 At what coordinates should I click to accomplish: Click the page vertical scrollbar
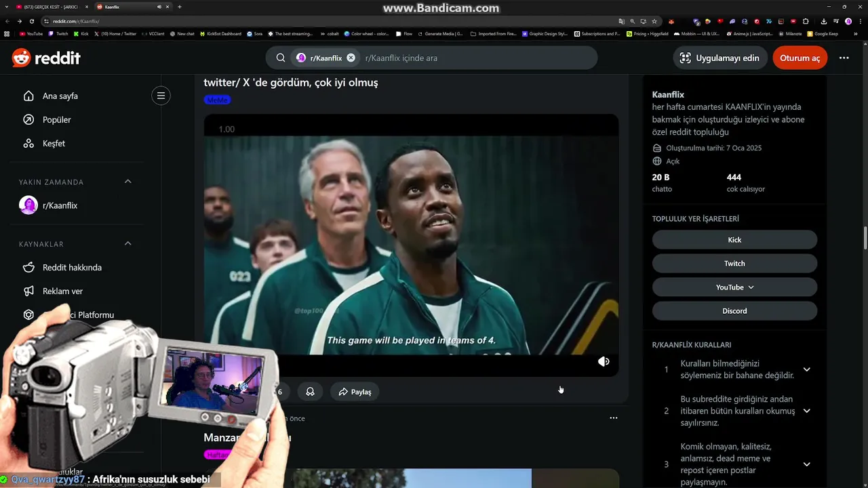tap(865, 239)
